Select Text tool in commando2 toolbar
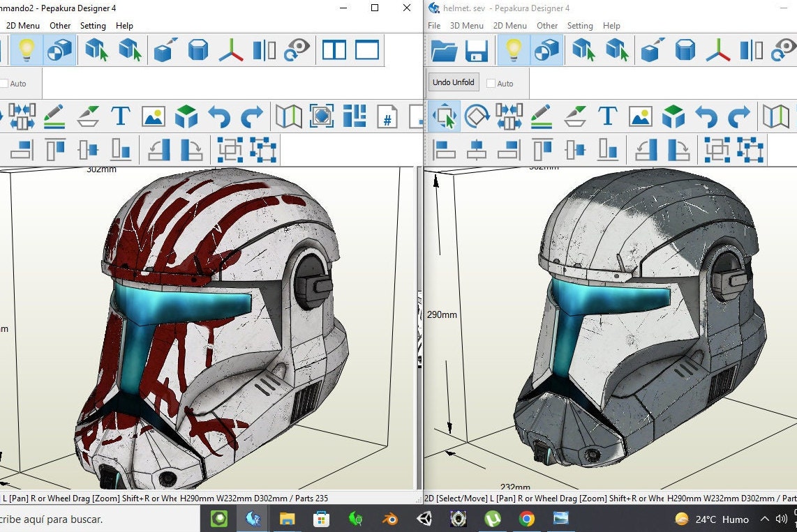 coord(121,116)
